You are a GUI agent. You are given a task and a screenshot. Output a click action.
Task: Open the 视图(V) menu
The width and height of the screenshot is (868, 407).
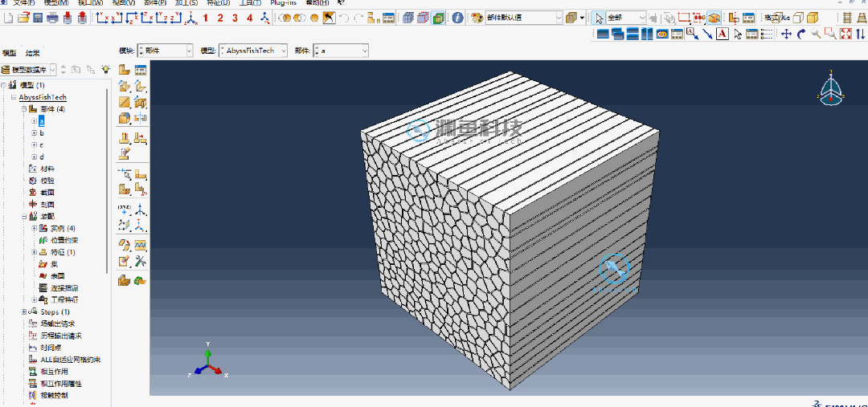tap(124, 2)
